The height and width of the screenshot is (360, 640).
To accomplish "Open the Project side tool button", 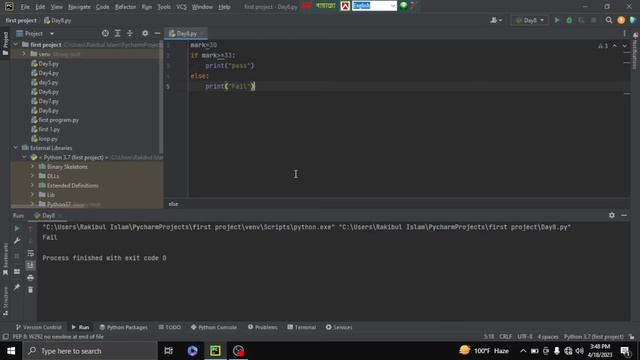I will (5, 44).
